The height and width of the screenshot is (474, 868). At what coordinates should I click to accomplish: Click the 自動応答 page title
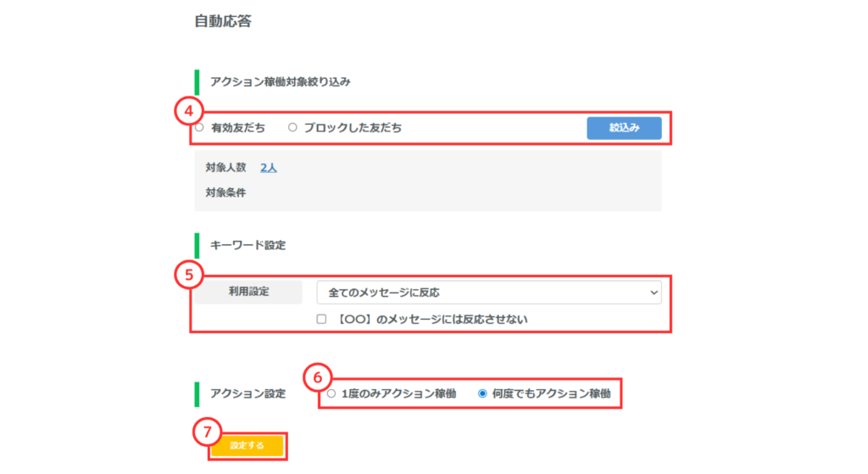[x=222, y=21]
